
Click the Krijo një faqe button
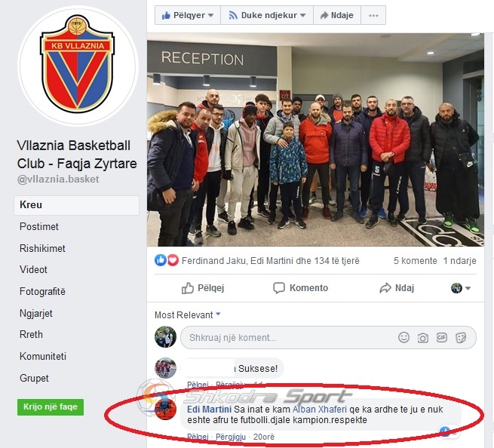point(51,407)
